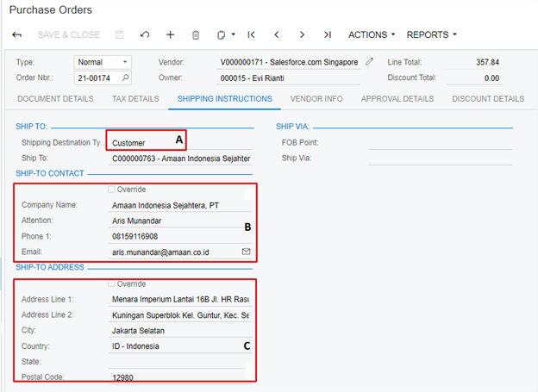Open the VENDOR INFO tab

(316, 99)
